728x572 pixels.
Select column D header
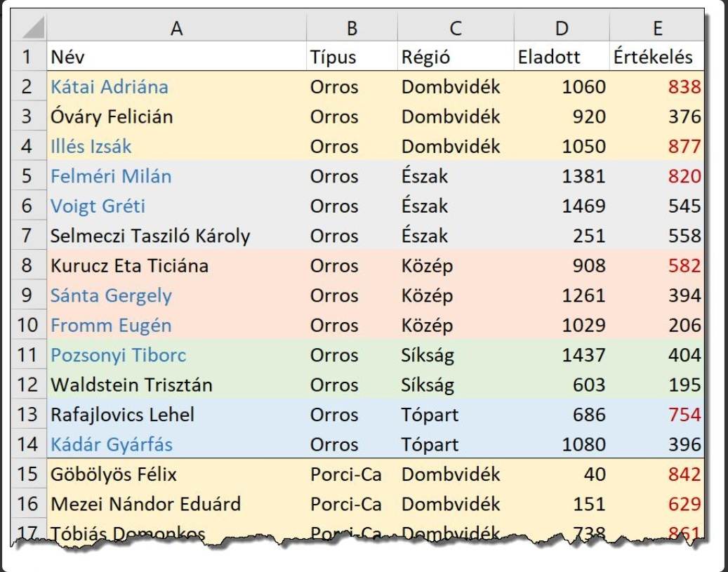tap(562, 28)
